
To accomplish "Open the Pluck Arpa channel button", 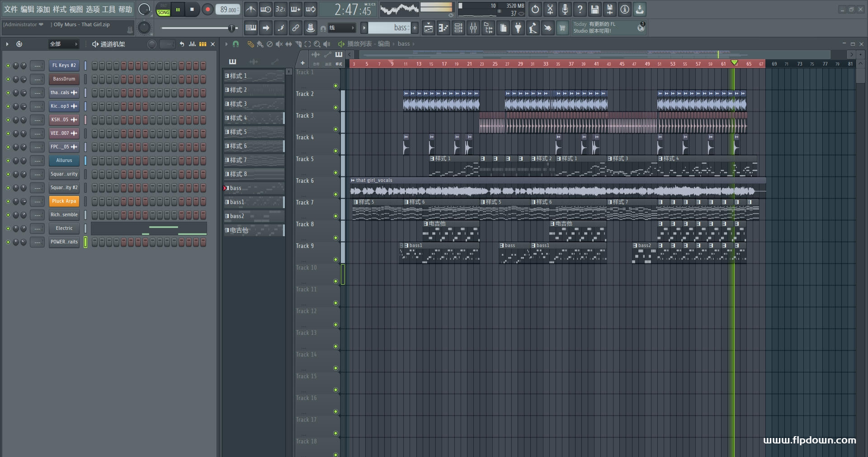I will click(x=64, y=201).
